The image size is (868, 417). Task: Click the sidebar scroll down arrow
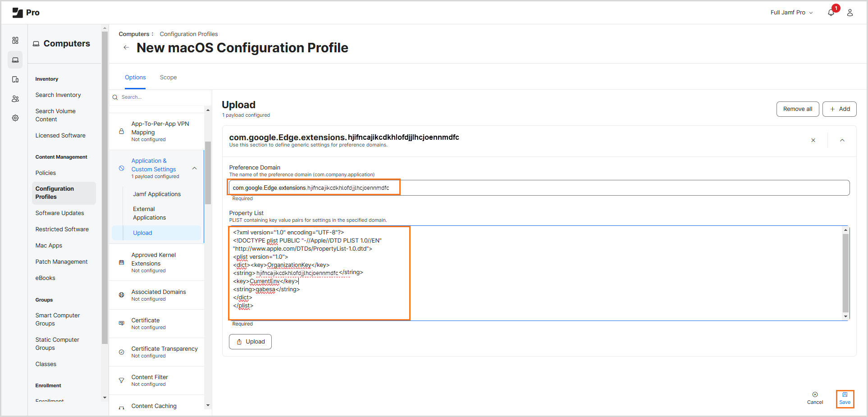coord(105,398)
